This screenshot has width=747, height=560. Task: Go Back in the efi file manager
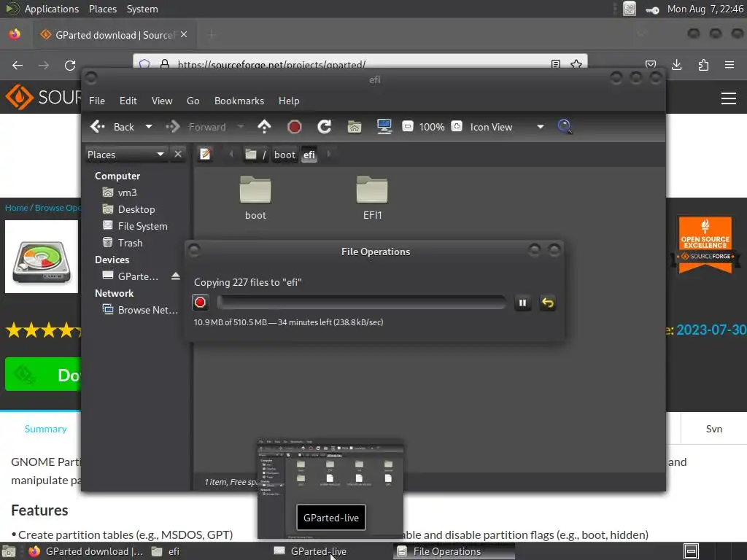[x=112, y=127]
